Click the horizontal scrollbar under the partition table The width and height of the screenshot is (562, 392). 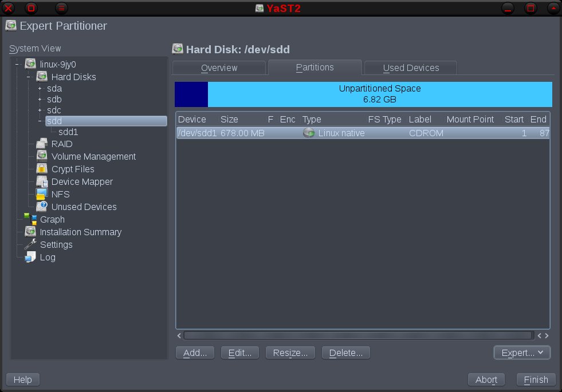pos(357,335)
